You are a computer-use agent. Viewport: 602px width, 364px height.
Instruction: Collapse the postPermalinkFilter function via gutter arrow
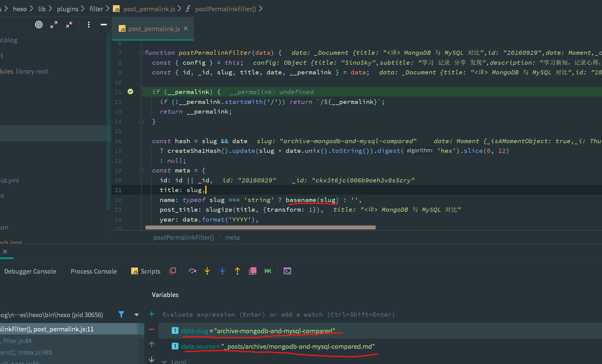[141, 53]
